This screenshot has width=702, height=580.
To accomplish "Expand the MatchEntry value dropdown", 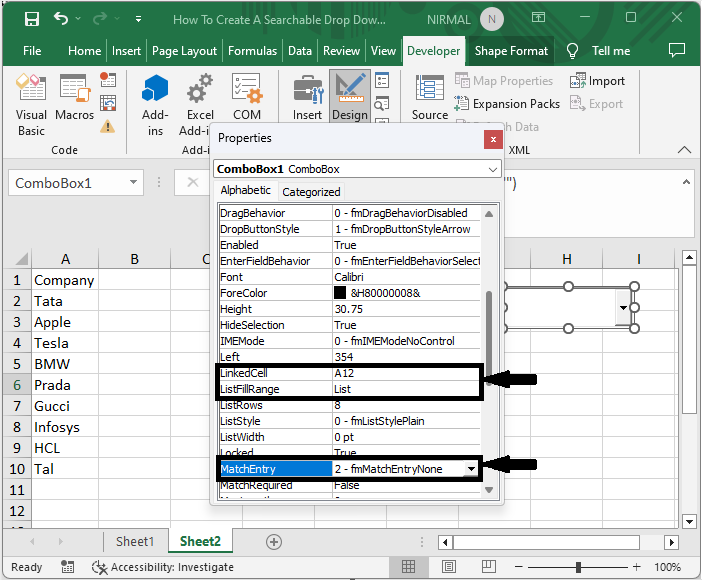I will [x=470, y=469].
